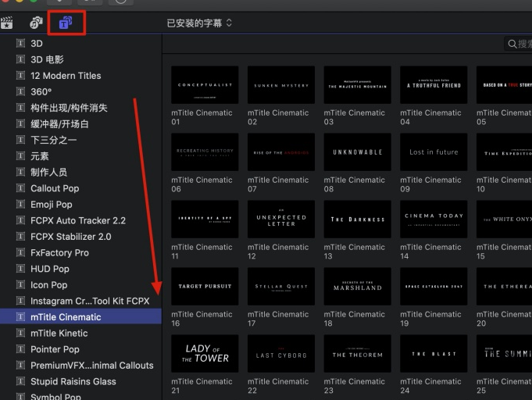
Task: Choose mTitle Cinematic 22 Last Cyborg thumbnail
Action: point(281,354)
